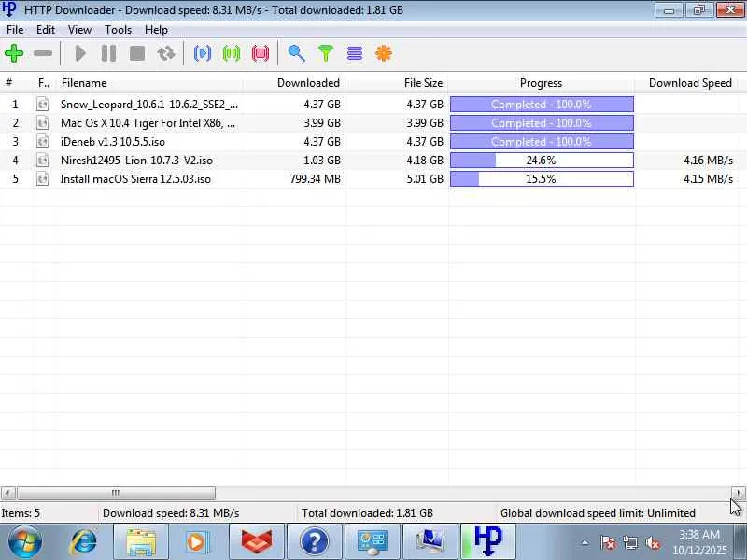Click the green Add URL plus icon

(14, 53)
